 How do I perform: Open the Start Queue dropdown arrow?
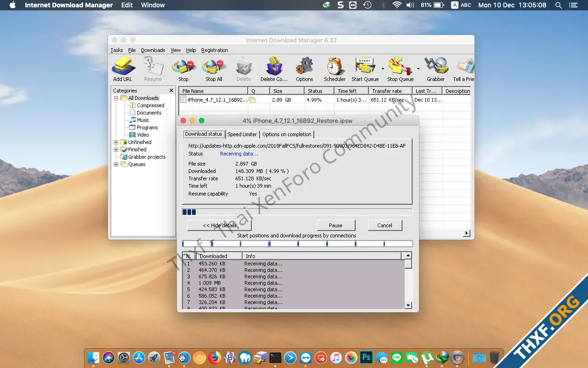383,69
